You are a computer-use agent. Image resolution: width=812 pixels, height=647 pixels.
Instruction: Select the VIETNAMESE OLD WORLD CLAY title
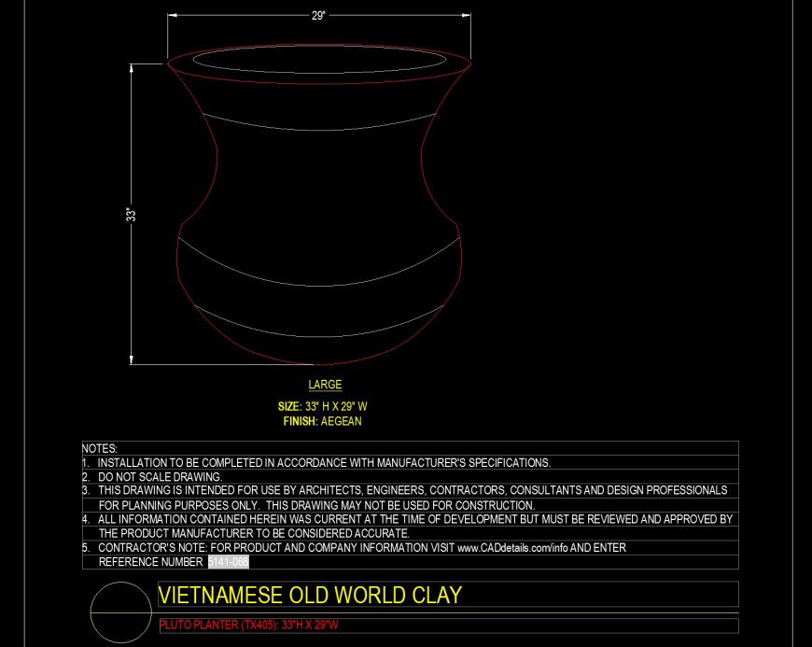310,595
